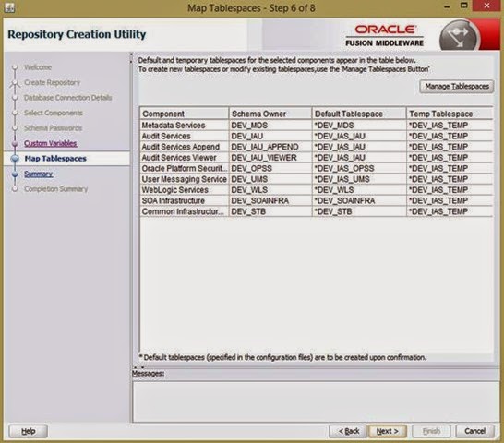Open default tablespace *DEV_IAS_OPSS cell
The image size is (504, 443).
359,169
